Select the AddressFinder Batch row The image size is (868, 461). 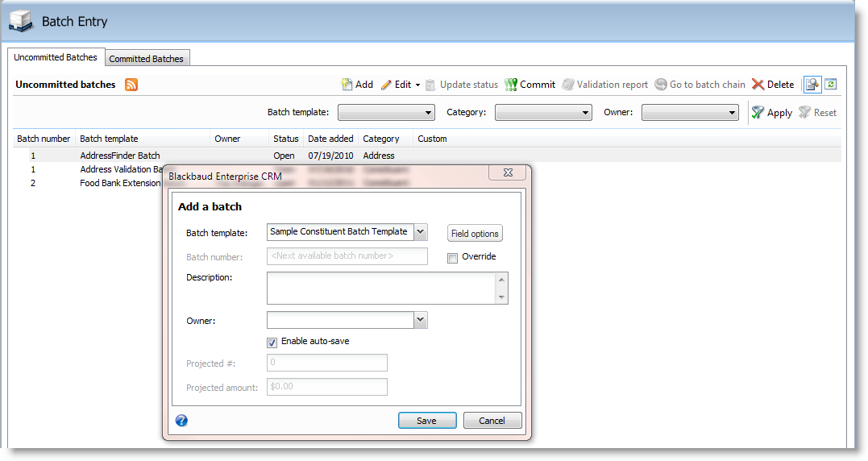[x=427, y=156]
